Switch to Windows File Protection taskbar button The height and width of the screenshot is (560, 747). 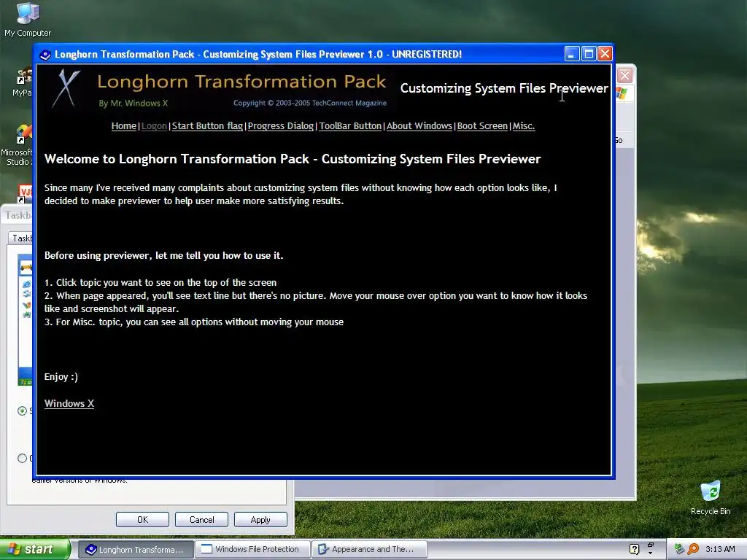pyautogui.click(x=252, y=549)
